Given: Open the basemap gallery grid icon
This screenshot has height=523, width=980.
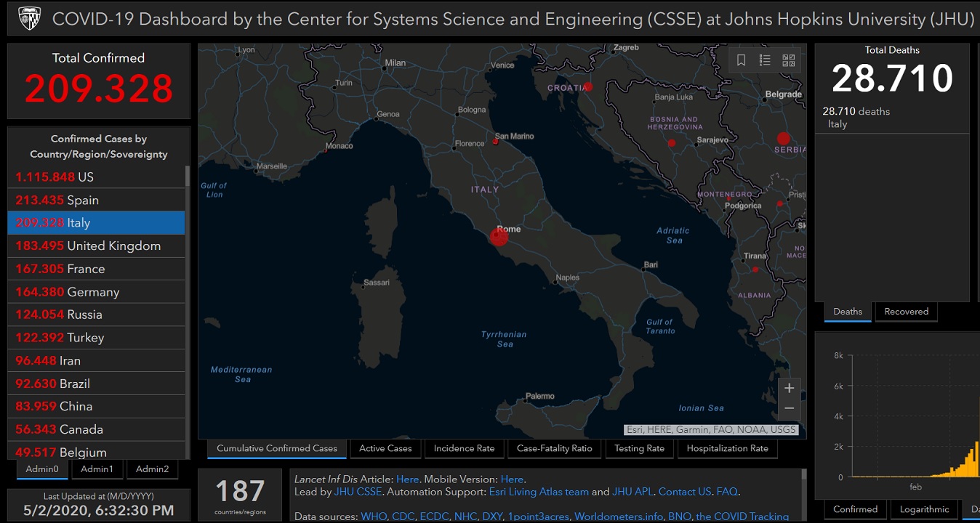Looking at the screenshot, I should (788, 60).
